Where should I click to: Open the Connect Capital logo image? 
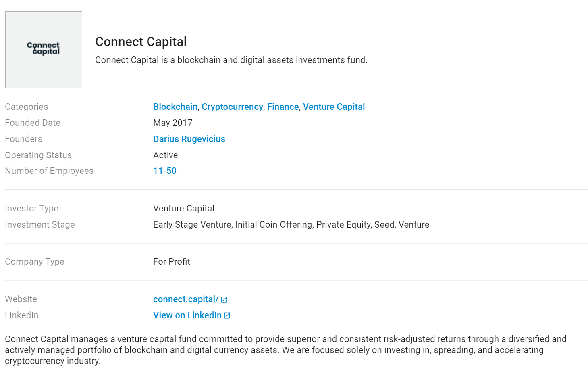coord(44,50)
